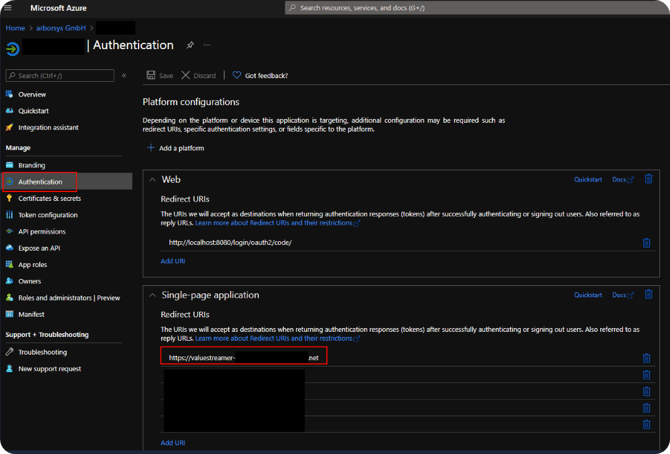Navigate to Home breadcrumb

point(15,27)
